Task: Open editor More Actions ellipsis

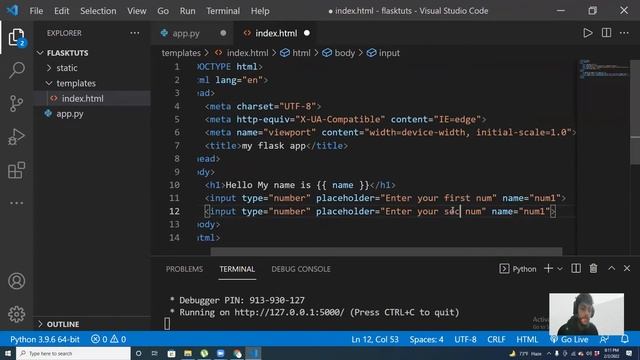Action: pyautogui.click(x=624, y=33)
